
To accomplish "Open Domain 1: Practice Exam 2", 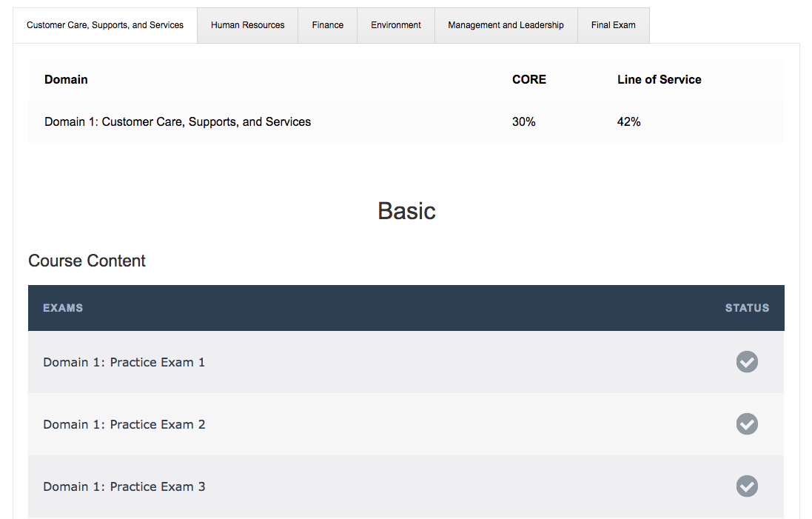I will pos(124,424).
